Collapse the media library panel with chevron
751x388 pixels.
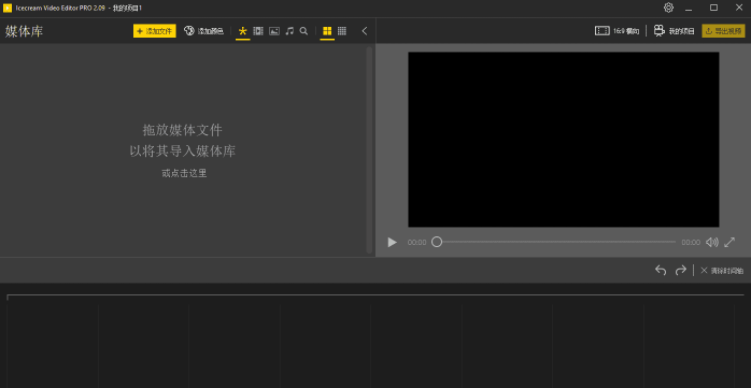click(364, 31)
